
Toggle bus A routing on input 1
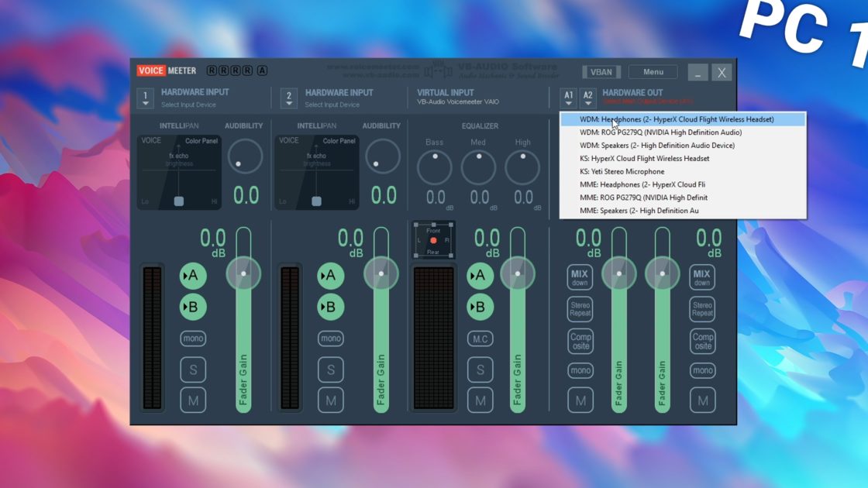193,276
